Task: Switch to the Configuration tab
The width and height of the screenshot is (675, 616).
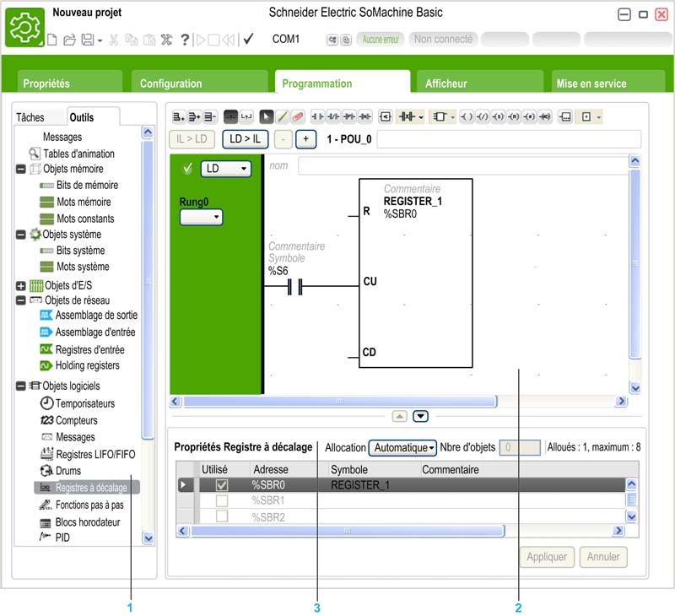Action: click(170, 84)
